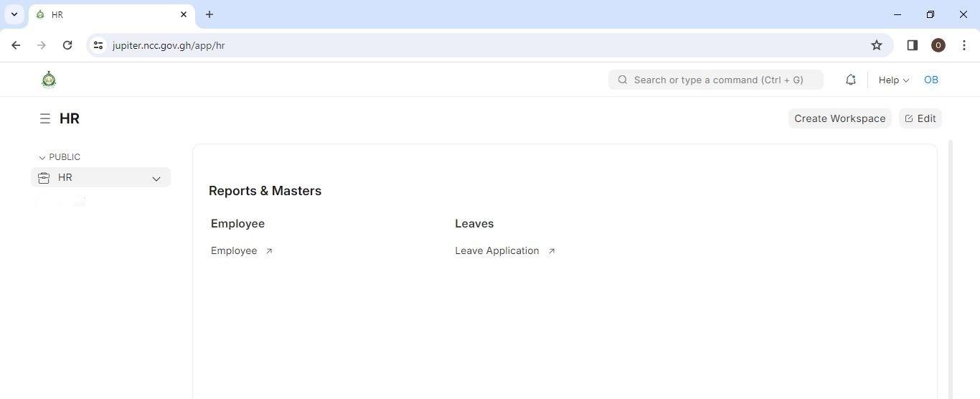Reload the page
Screen dimensions: 980x399
tap(67, 45)
